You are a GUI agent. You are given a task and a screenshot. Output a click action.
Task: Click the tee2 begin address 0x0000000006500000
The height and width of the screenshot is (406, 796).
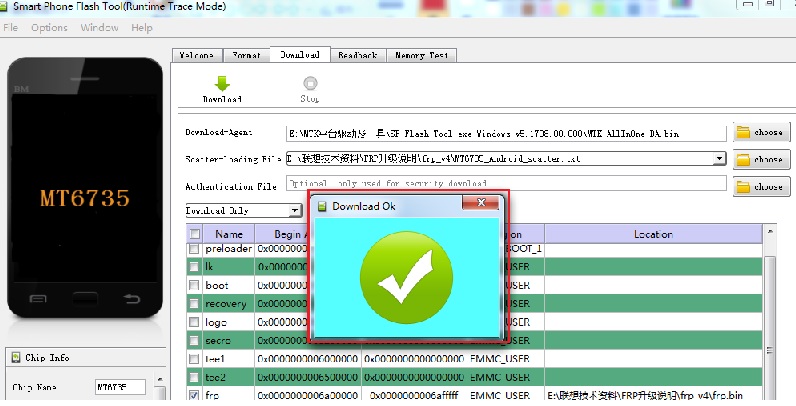(x=308, y=377)
